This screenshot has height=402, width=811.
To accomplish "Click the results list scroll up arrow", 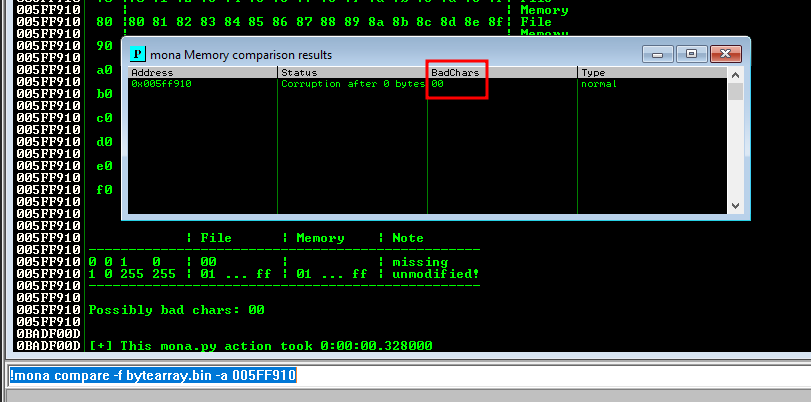I will click(735, 75).
